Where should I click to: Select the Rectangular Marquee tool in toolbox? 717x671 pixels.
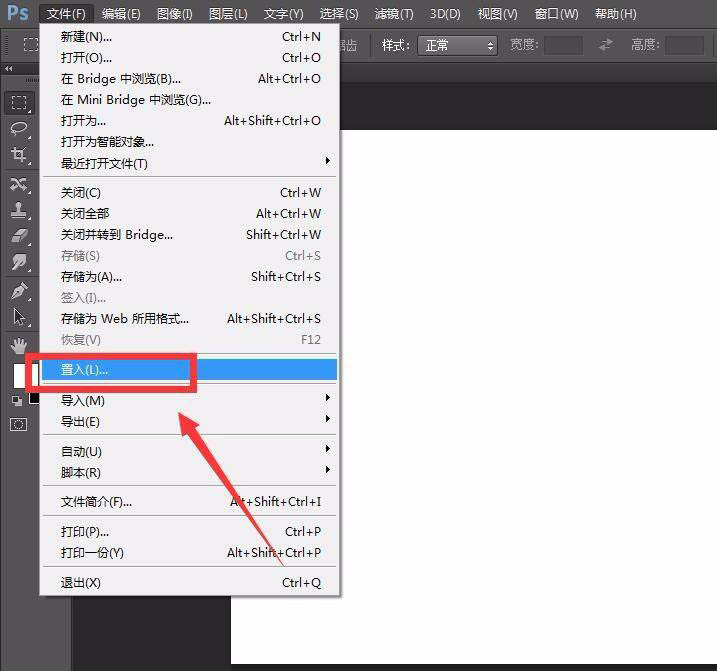[x=19, y=102]
